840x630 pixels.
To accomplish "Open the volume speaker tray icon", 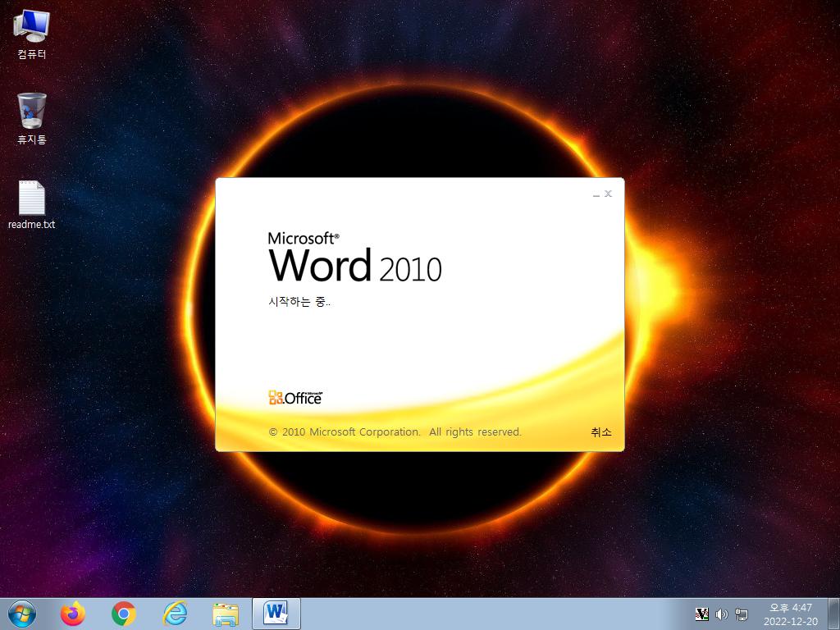I will pos(722,614).
